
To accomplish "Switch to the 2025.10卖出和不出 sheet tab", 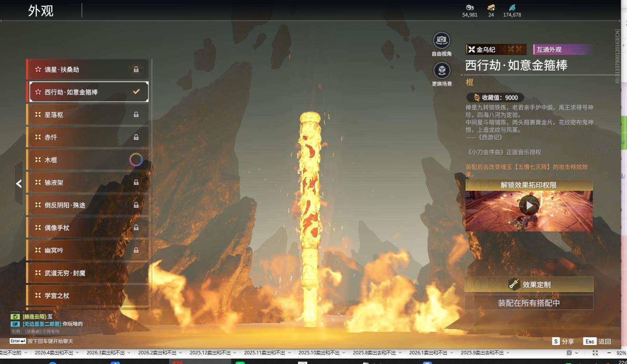I will pos(319,353).
